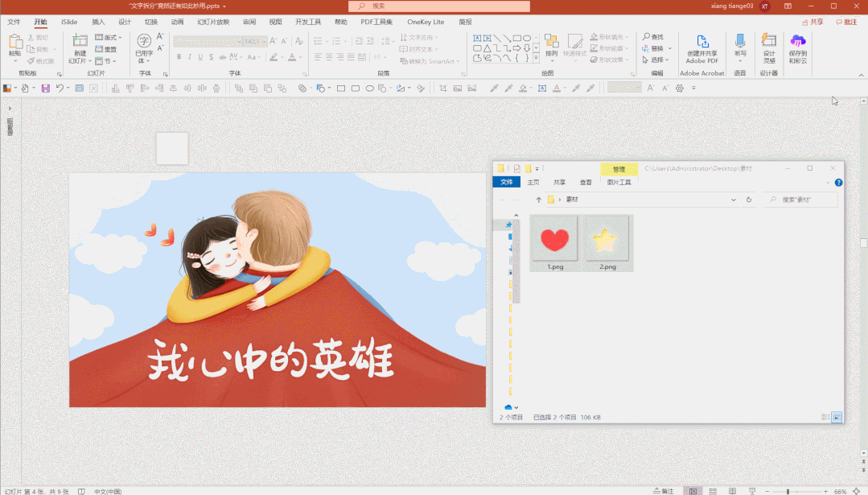Select the 1.png heart thumbnail
The width and height of the screenshot is (868, 495).
(x=554, y=240)
